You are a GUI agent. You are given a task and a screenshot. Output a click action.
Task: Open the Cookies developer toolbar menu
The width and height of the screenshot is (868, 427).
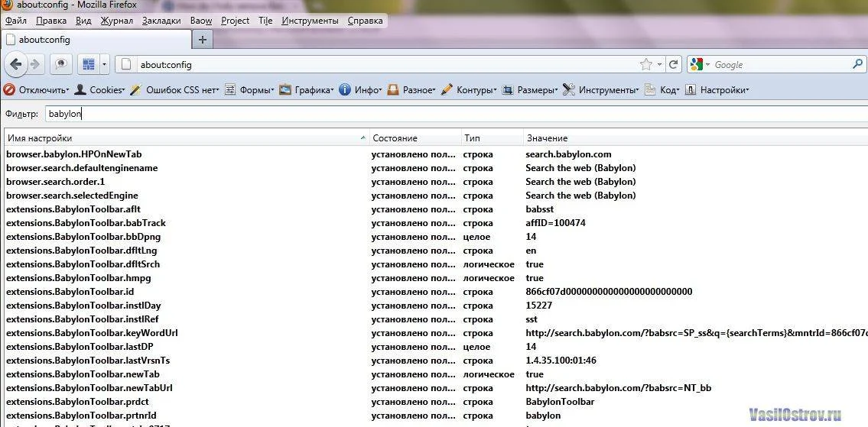(99, 89)
